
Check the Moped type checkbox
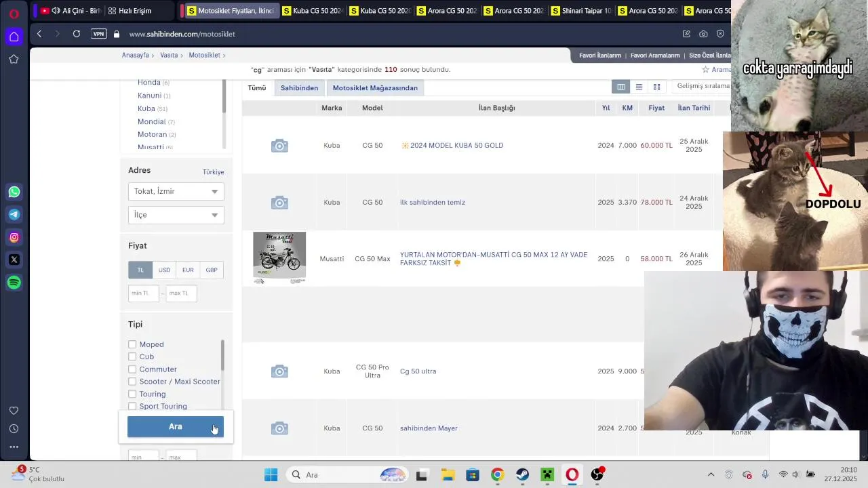click(x=132, y=344)
